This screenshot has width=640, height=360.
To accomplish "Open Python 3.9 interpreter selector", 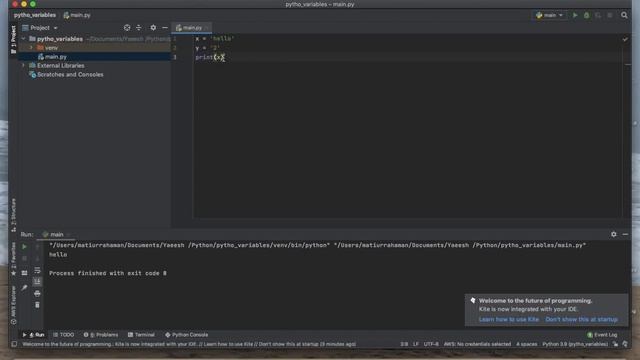I will coord(575,344).
